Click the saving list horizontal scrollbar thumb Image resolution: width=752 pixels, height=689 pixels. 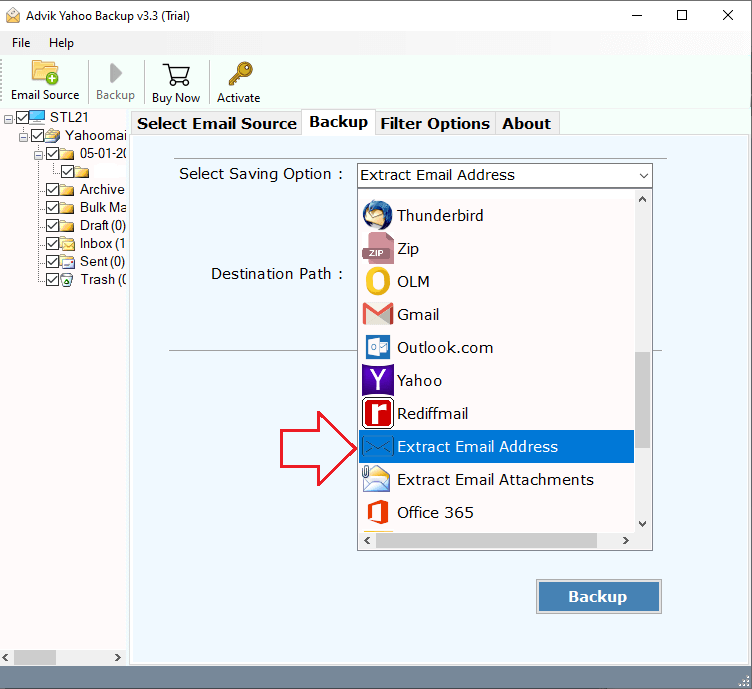pos(486,540)
